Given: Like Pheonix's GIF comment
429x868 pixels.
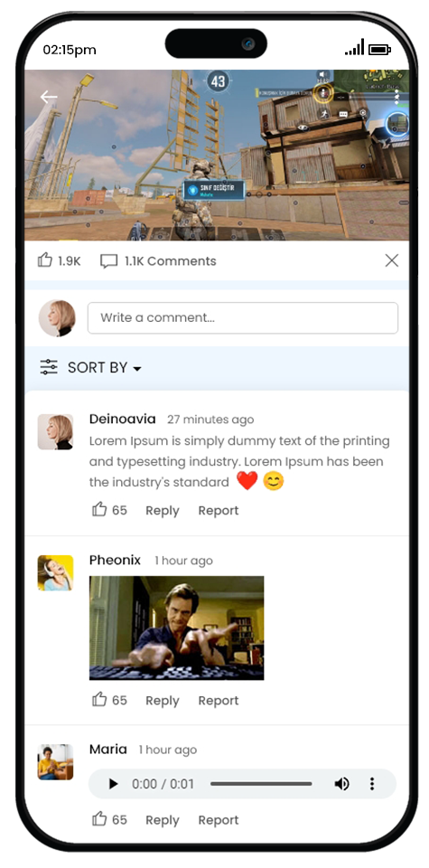Looking at the screenshot, I should pos(99,699).
